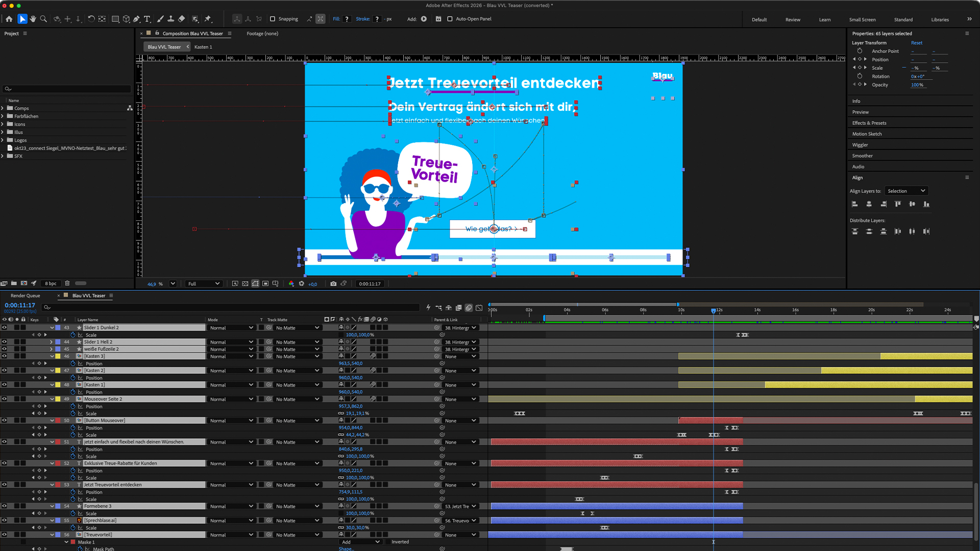Screen dimensions: 980x551
Task: Switch to the Render Queue tab
Action: (26, 295)
